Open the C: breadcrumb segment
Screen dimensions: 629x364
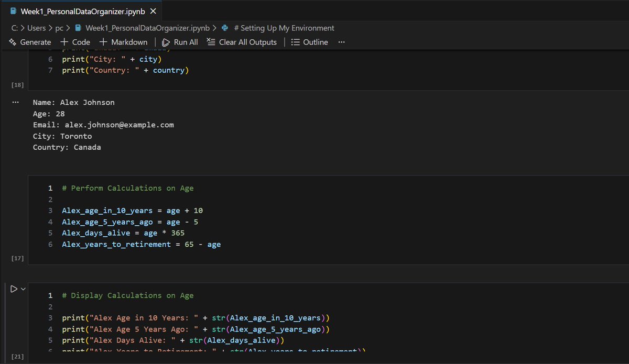(x=14, y=28)
